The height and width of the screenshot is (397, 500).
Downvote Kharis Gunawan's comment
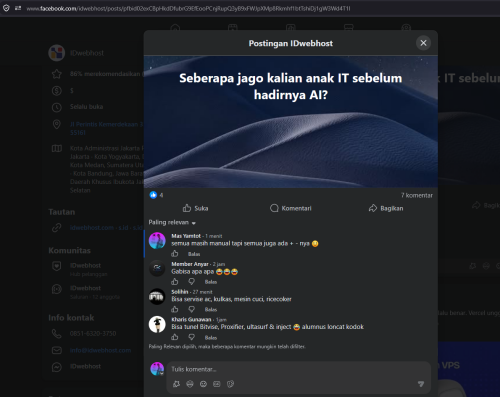click(191, 337)
